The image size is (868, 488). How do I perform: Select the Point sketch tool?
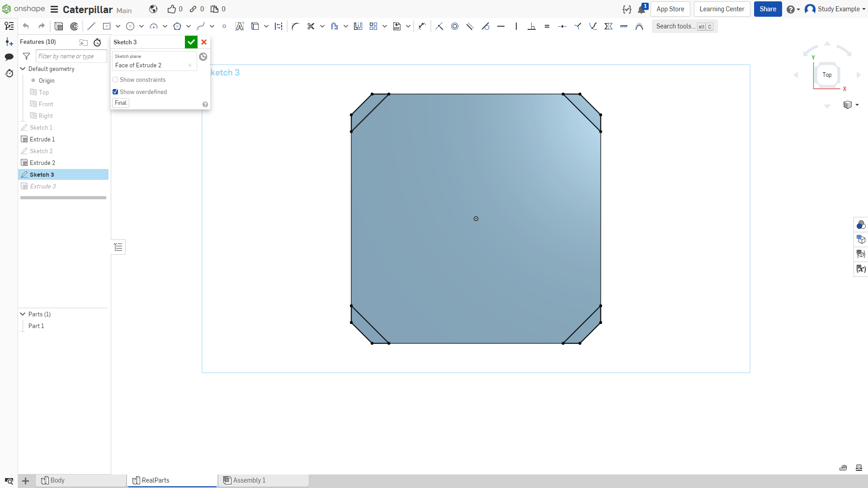pyautogui.click(x=224, y=26)
